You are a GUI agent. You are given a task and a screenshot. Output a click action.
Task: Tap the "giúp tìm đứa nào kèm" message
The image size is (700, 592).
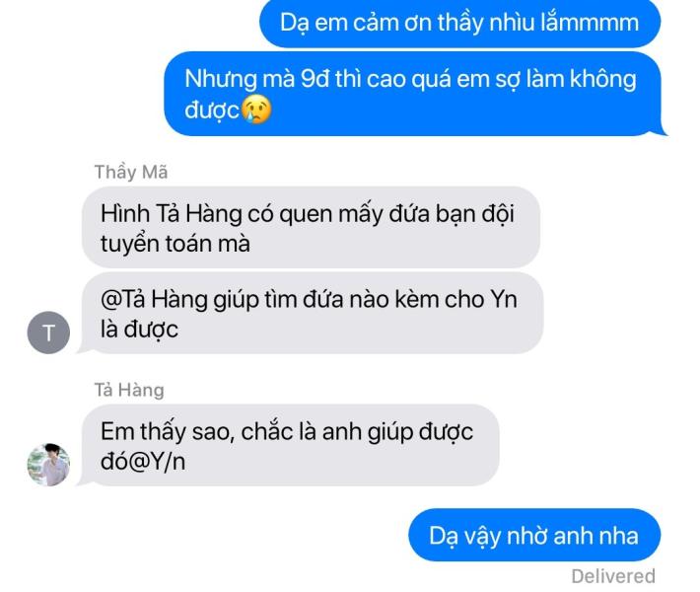[312, 313]
